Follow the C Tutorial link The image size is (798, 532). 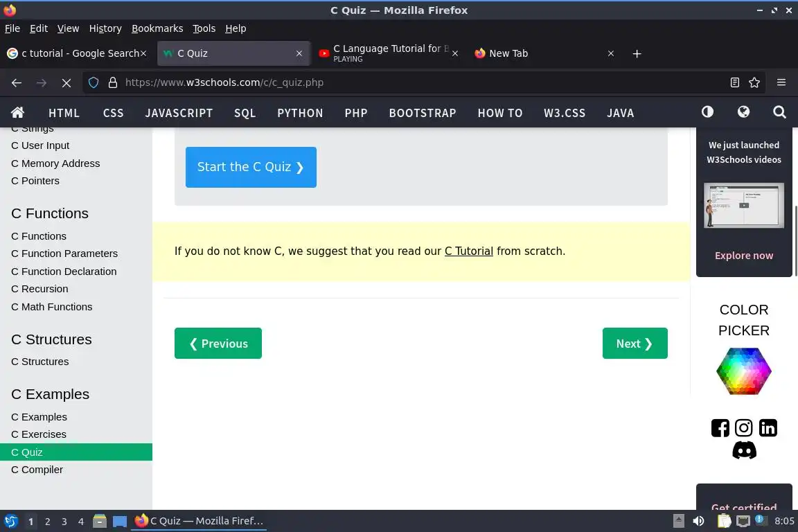469,251
